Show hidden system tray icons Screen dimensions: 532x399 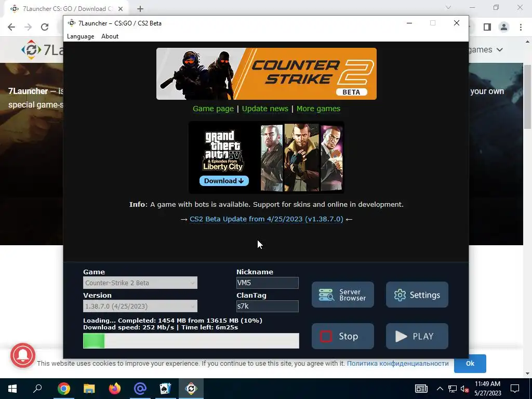[x=440, y=389]
